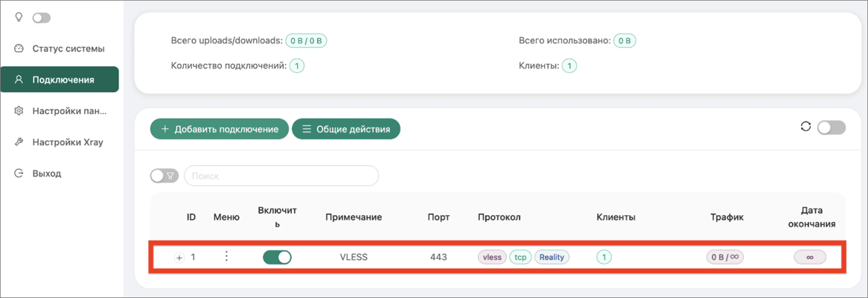
Task: Click the infinity expiry date badge
Action: pyautogui.click(x=809, y=257)
